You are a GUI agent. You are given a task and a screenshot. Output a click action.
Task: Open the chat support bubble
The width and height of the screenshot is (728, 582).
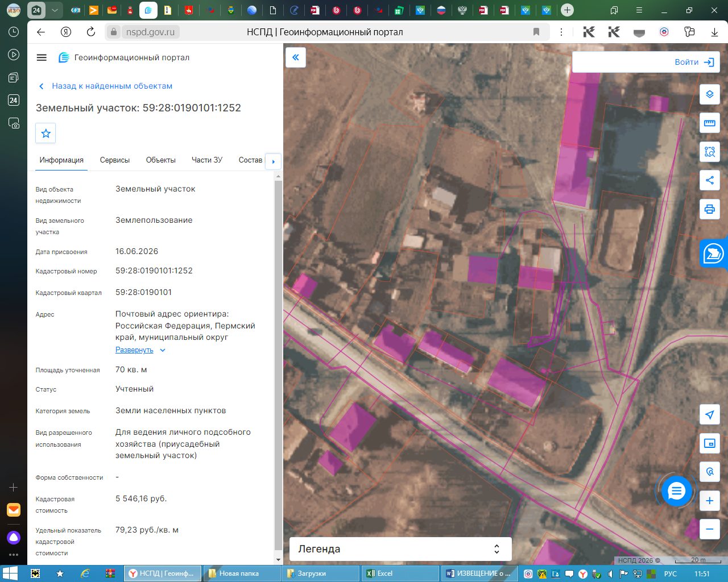point(676,491)
